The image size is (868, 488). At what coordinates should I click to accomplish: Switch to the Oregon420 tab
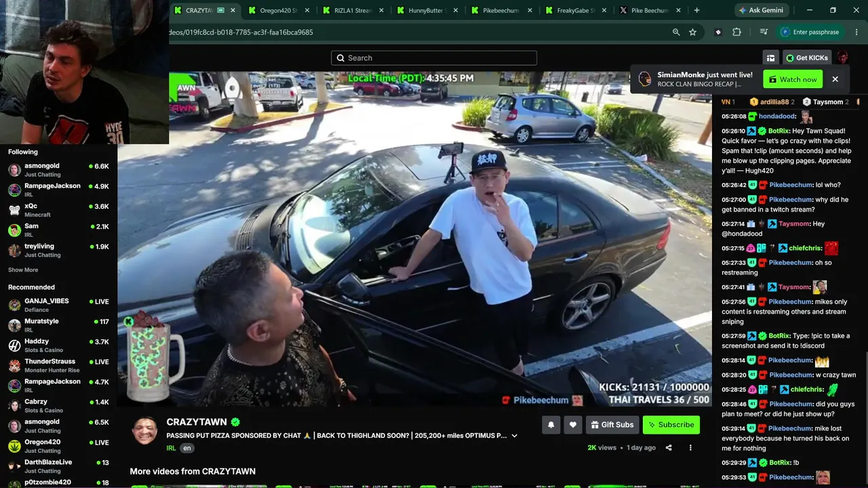(278, 10)
